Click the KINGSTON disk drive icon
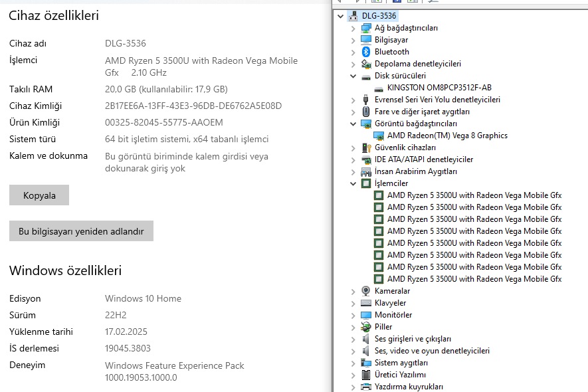 pyautogui.click(x=379, y=88)
